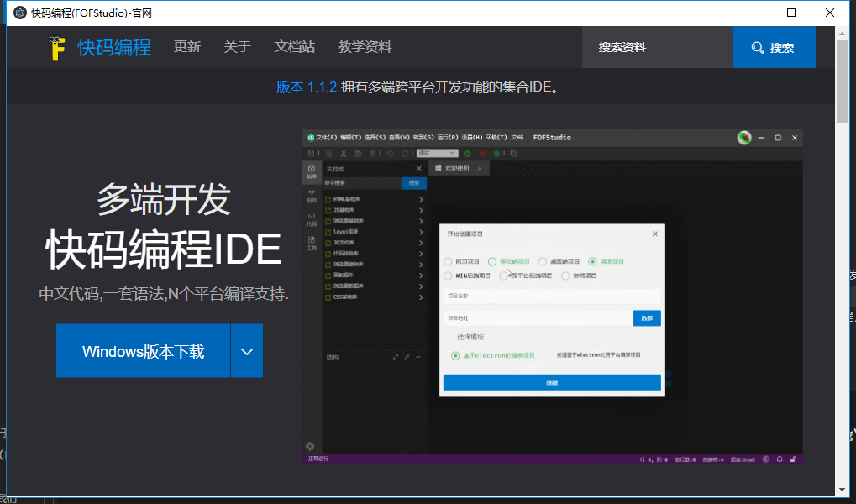856x504 pixels.
Task: Click the ladybug avatar icon in the IDE title bar
Action: [744, 138]
